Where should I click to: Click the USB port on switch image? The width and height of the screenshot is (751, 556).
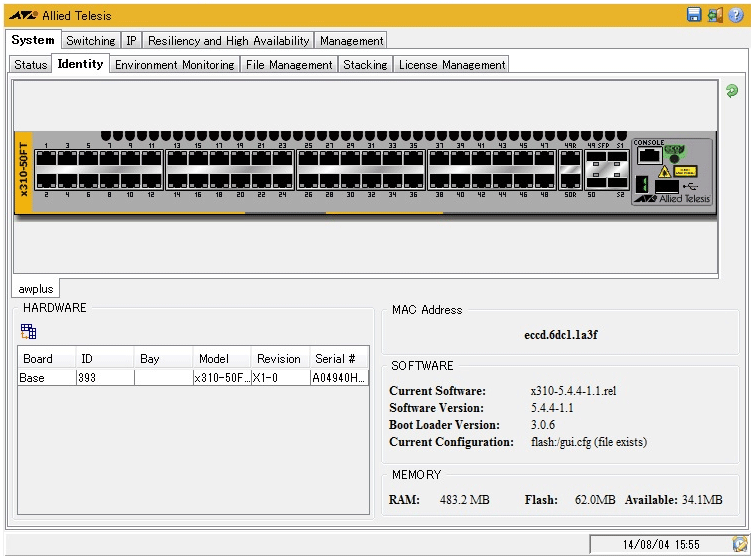[x=666, y=185]
